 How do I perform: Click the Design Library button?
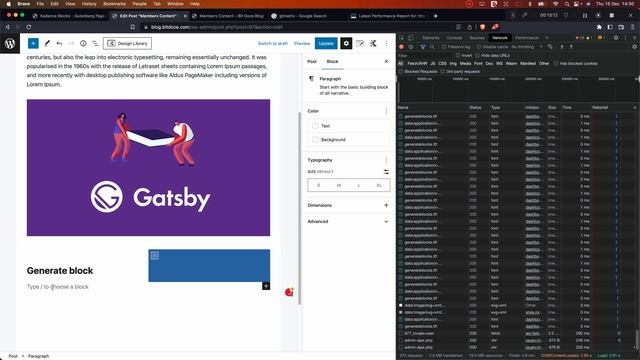click(127, 43)
